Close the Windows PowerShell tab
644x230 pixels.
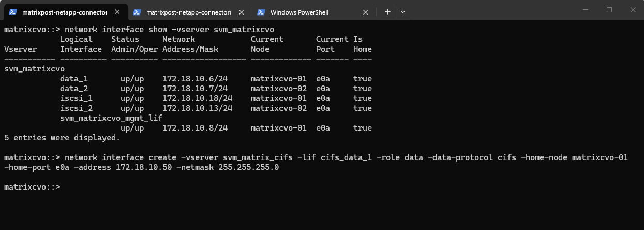point(366,12)
